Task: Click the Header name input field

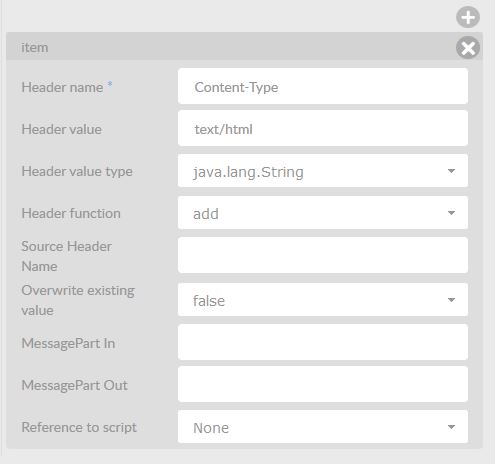Action: 323,86
